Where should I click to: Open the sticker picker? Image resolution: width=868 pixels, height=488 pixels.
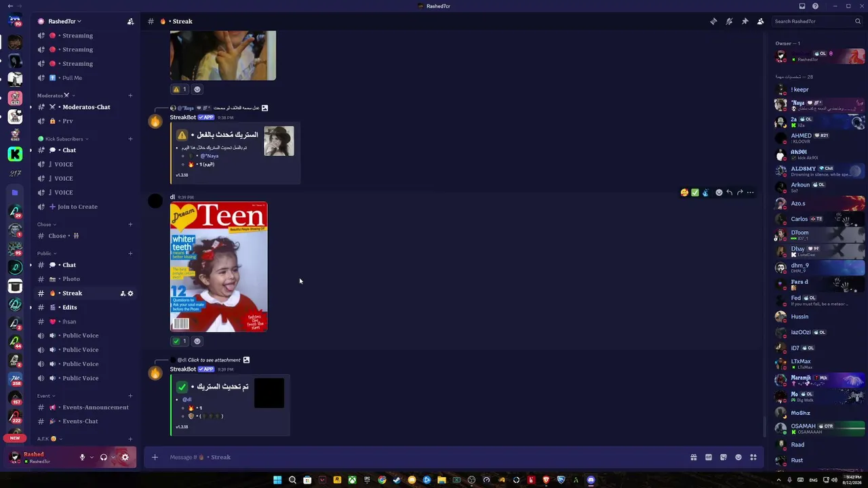tap(724, 457)
